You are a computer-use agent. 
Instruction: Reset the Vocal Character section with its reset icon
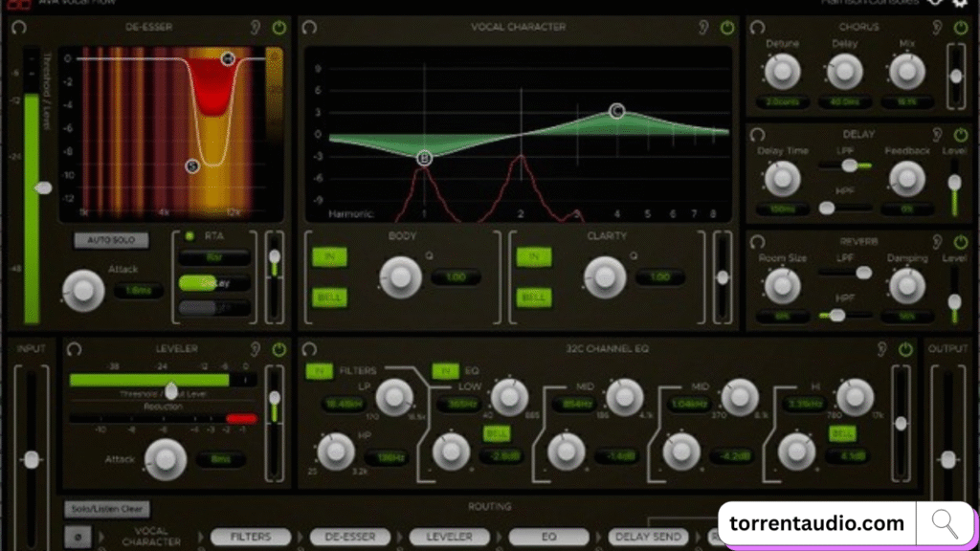pyautogui.click(x=309, y=28)
